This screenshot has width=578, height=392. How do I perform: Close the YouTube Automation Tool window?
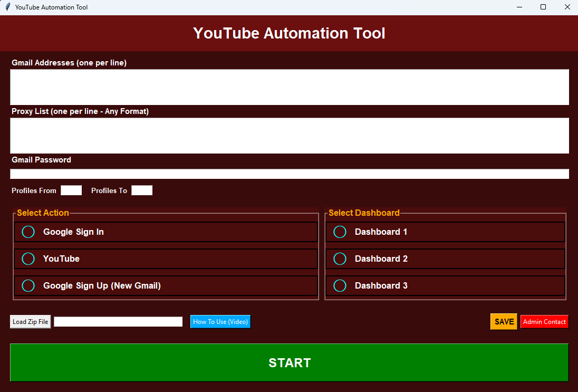567,7
